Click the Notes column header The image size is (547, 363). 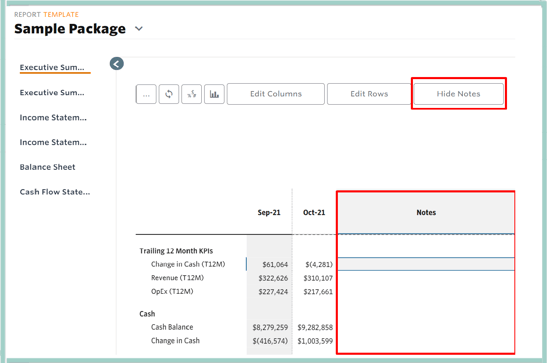(x=426, y=212)
